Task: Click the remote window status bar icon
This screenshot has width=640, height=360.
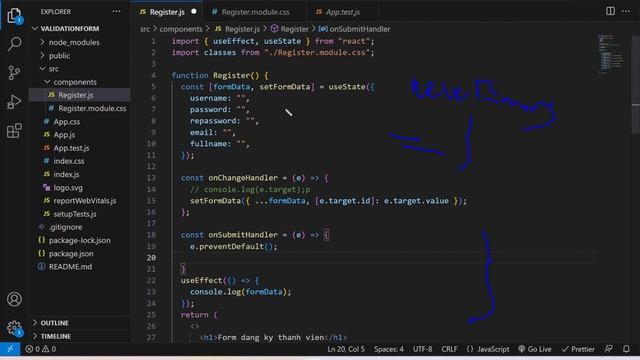Action: (x=10, y=349)
